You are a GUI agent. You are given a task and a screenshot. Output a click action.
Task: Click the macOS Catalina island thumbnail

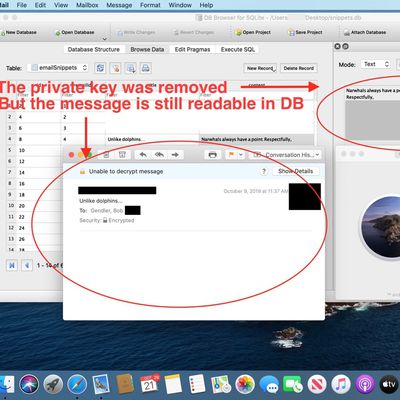tap(382, 227)
